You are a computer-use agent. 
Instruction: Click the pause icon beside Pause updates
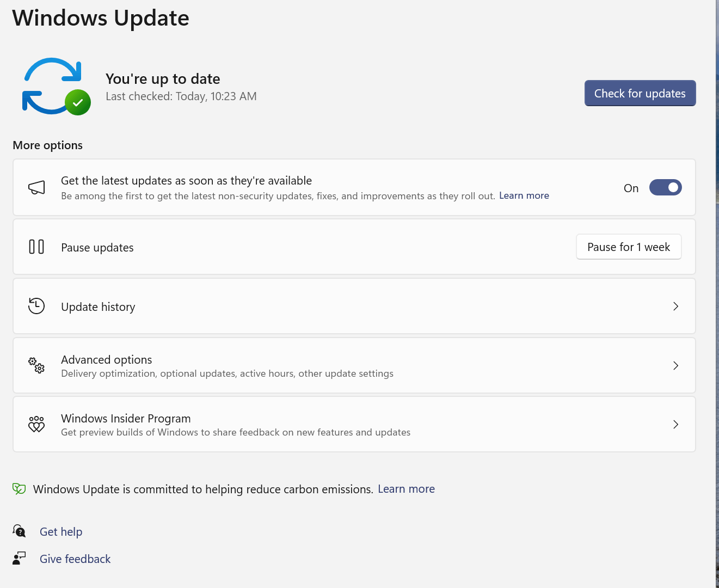[36, 247]
